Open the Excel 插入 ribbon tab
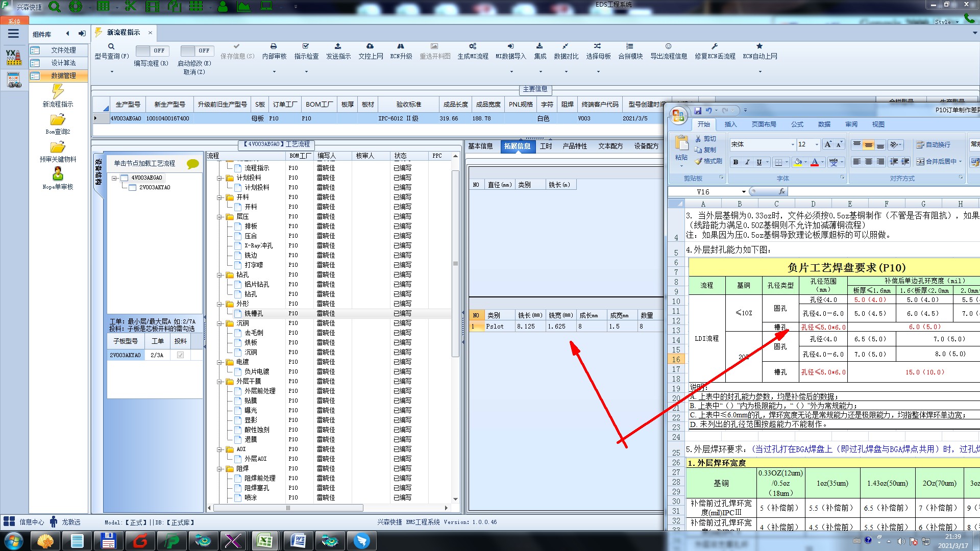Viewport: 980px width, 551px height. pyautogui.click(x=730, y=124)
